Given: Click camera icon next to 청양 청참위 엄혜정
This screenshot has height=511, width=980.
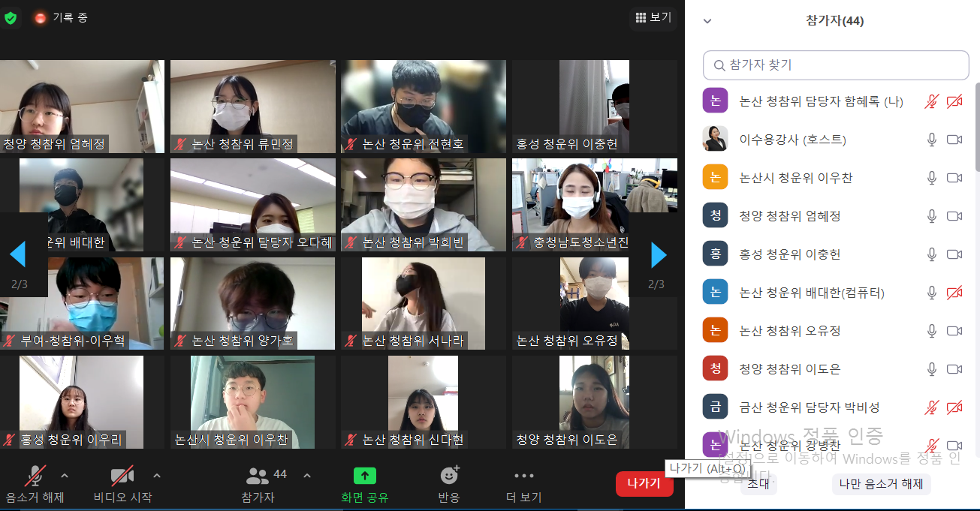Looking at the screenshot, I should pos(954,216).
